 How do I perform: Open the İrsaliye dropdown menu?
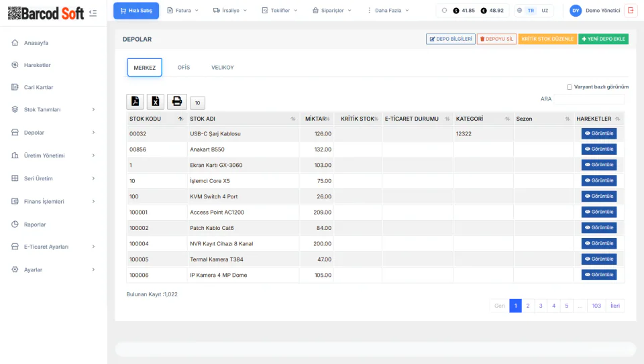230,10
